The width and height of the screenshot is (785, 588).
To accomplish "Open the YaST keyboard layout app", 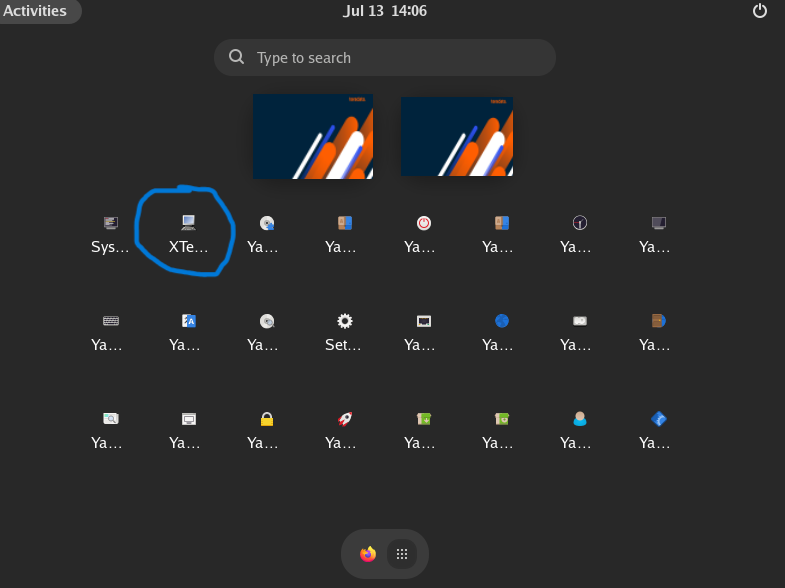I will (111, 332).
